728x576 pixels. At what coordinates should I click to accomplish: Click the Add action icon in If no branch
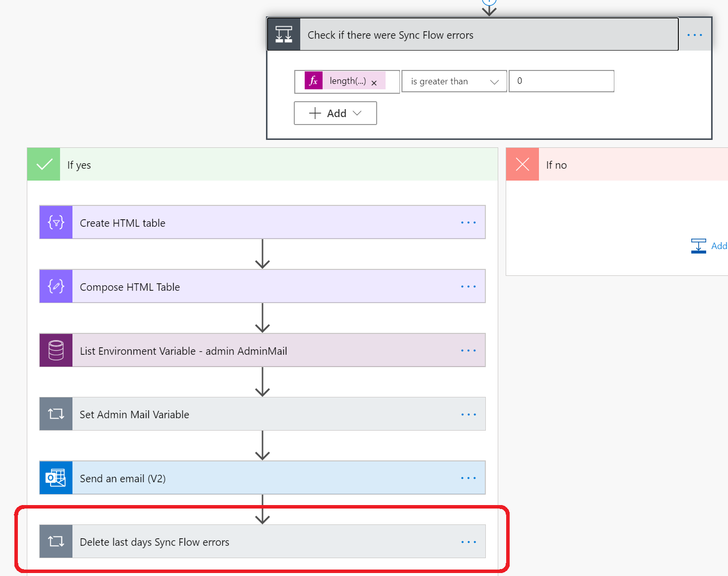[x=699, y=246]
